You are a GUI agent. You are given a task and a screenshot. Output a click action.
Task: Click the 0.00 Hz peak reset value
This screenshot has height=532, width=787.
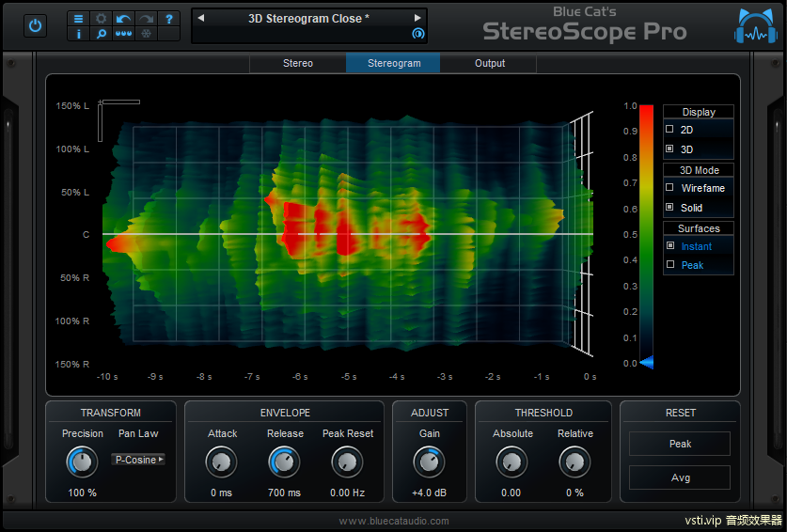347,493
